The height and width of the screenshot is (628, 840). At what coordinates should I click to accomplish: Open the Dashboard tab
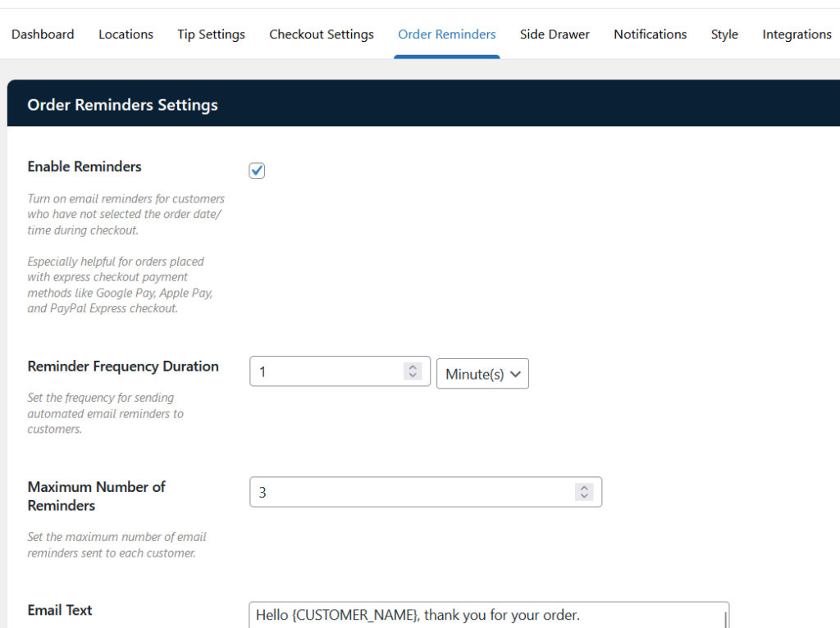(x=43, y=34)
